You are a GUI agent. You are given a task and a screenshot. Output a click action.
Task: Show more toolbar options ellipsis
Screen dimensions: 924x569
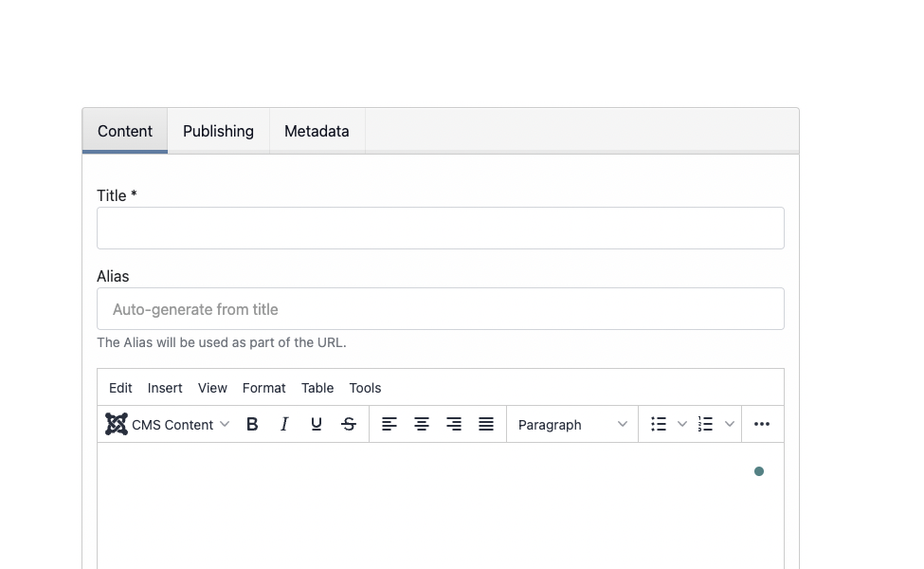coord(762,424)
